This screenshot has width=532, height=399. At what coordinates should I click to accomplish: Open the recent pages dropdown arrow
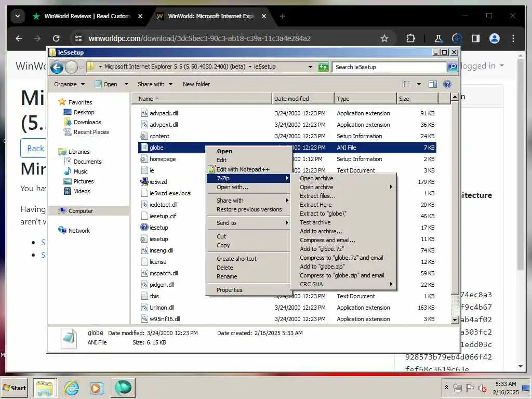pyautogui.click(x=82, y=68)
